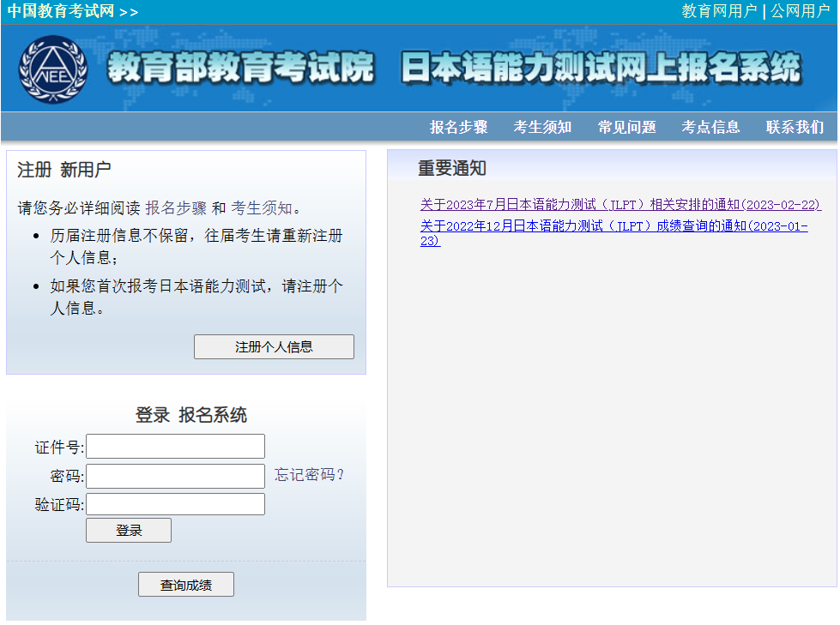Click the 查询成绩 button

pyautogui.click(x=186, y=585)
